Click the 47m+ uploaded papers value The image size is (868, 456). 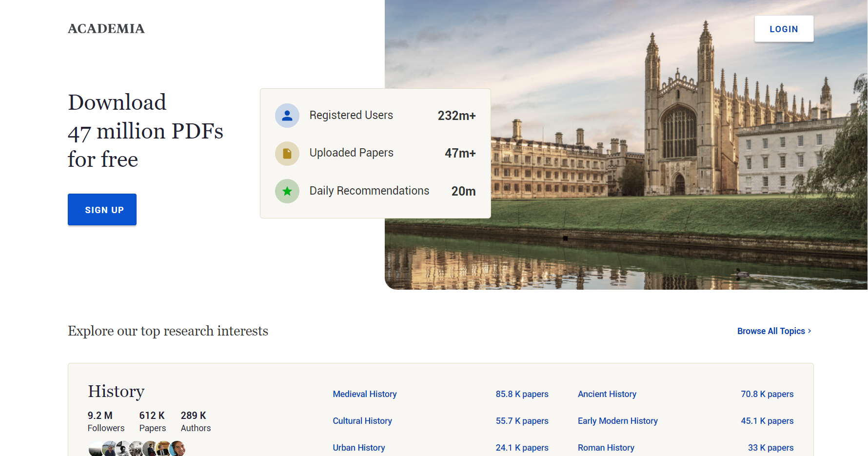(x=460, y=153)
